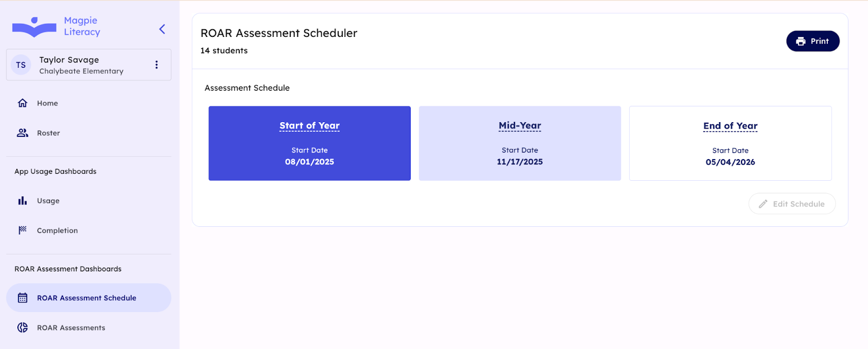Click the Usage bar chart icon
868x349 pixels.
coord(22,201)
